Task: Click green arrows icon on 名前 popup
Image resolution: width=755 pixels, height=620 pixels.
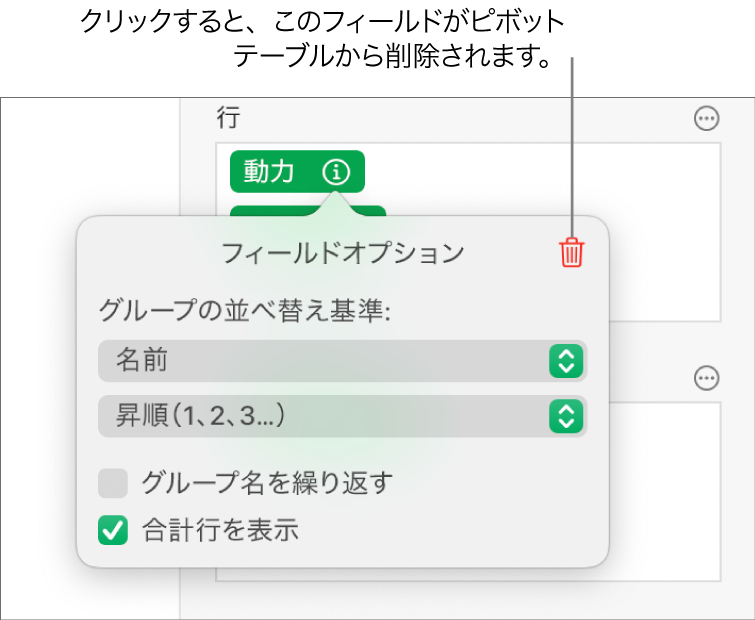Action: (566, 361)
